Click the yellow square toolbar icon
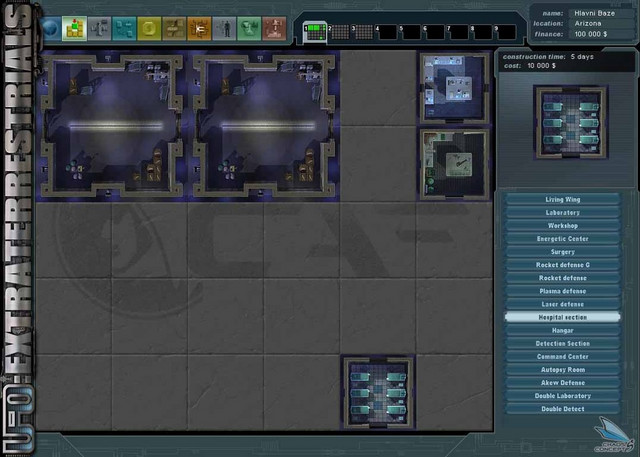The image size is (640, 457). pyautogui.click(x=150, y=29)
